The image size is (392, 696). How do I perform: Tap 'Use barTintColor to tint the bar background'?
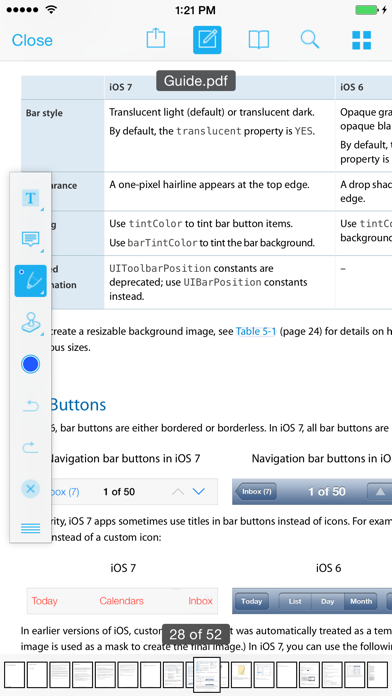click(212, 243)
